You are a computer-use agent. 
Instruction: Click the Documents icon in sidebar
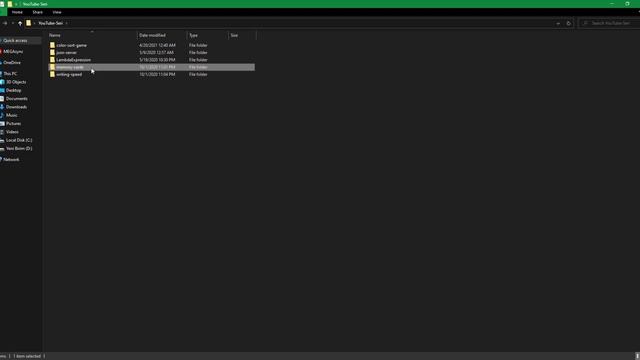coord(2,99)
